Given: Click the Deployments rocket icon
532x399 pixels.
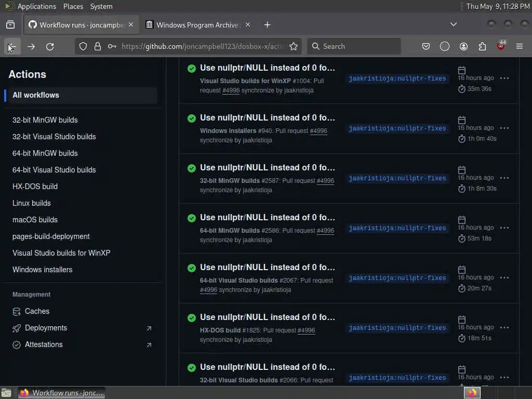Looking at the screenshot, I should [16, 328].
